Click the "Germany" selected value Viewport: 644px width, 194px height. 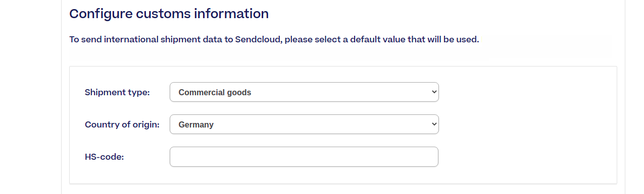tap(196, 124)
